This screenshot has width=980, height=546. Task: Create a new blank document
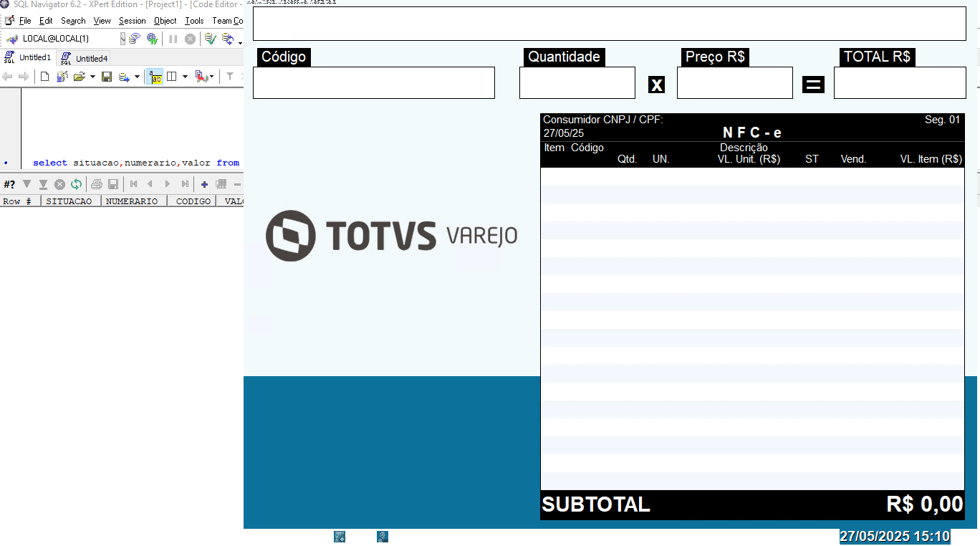coord(44,77)
